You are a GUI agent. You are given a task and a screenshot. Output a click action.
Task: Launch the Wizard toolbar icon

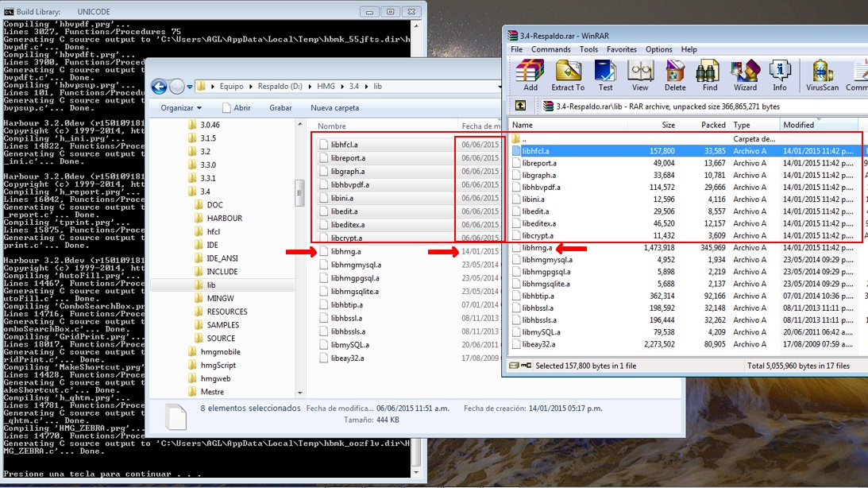click(x=745, y=76)
